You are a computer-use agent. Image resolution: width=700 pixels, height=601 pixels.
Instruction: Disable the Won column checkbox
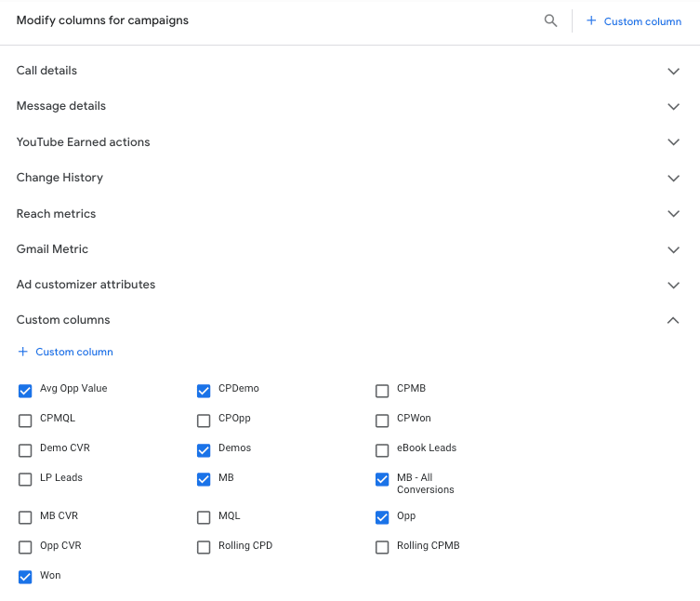tap(25, 578)
